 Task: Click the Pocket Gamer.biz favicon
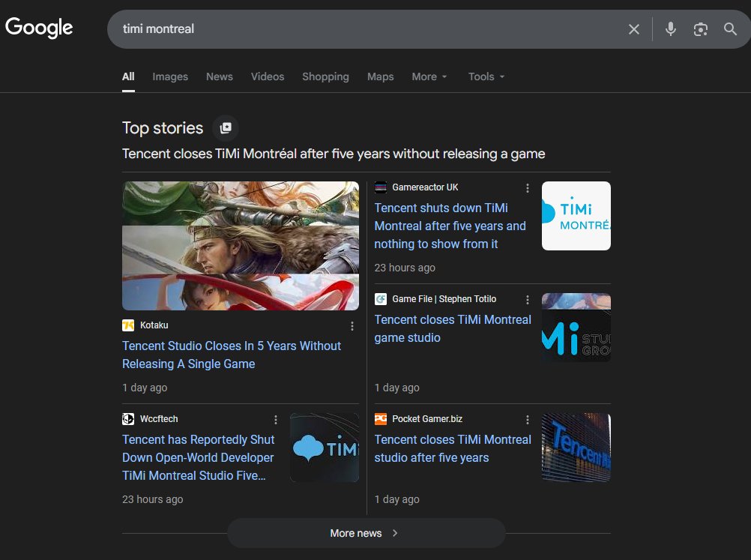point(380,419)
